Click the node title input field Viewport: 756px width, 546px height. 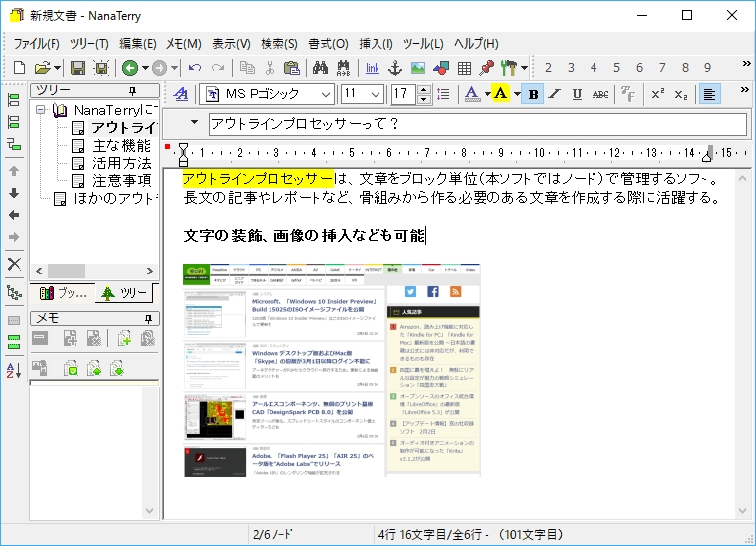(478, 124)
